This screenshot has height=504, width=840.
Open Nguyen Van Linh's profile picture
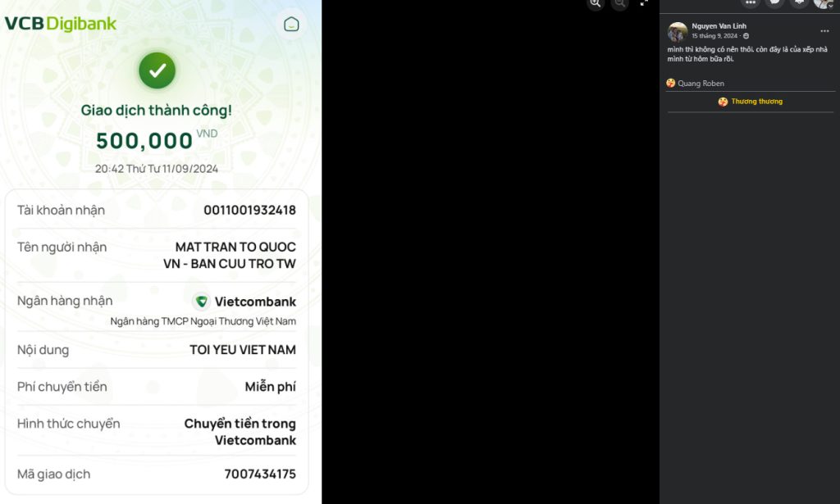(678, 32)
